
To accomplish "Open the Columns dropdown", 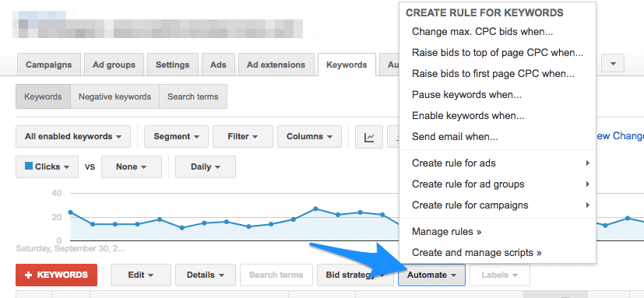I will pyautogui.click(x=309, y=137).
